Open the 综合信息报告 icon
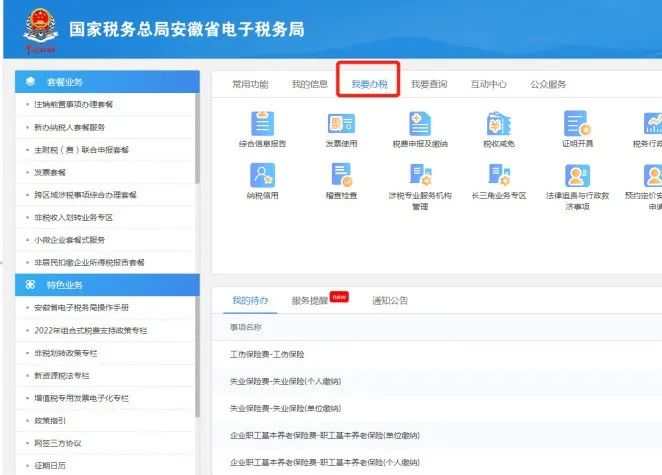The image size is (662, 475). click(x=262, y=124)
